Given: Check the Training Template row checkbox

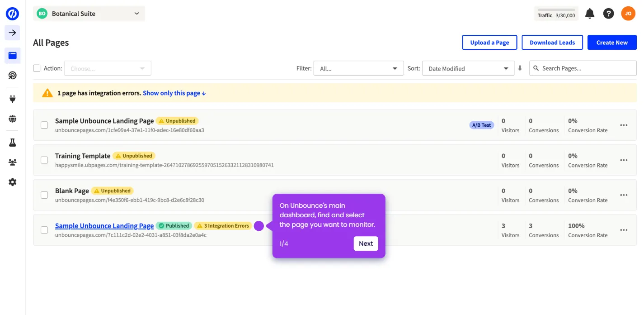Looking at the screenshot, I should coord(44,160).
